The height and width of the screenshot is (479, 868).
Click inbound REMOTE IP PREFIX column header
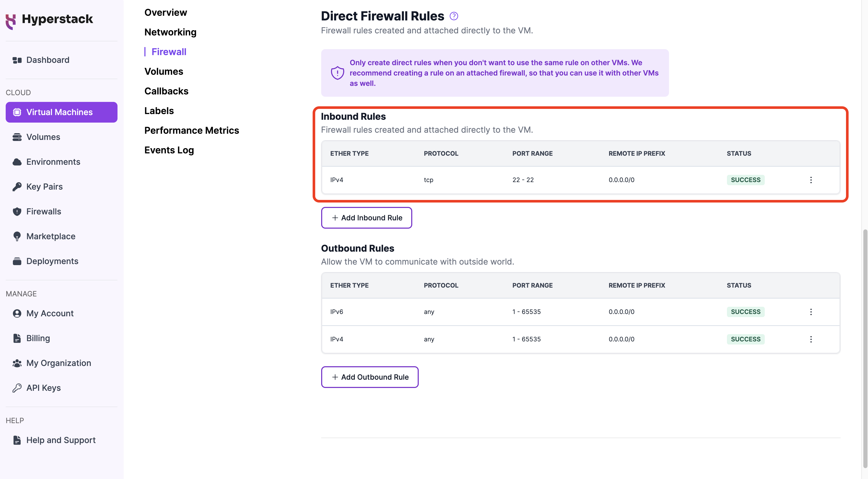(637, 154)
